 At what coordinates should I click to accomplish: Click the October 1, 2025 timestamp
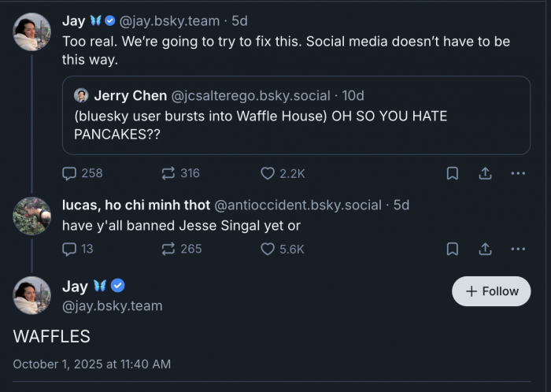pos(91,364)
